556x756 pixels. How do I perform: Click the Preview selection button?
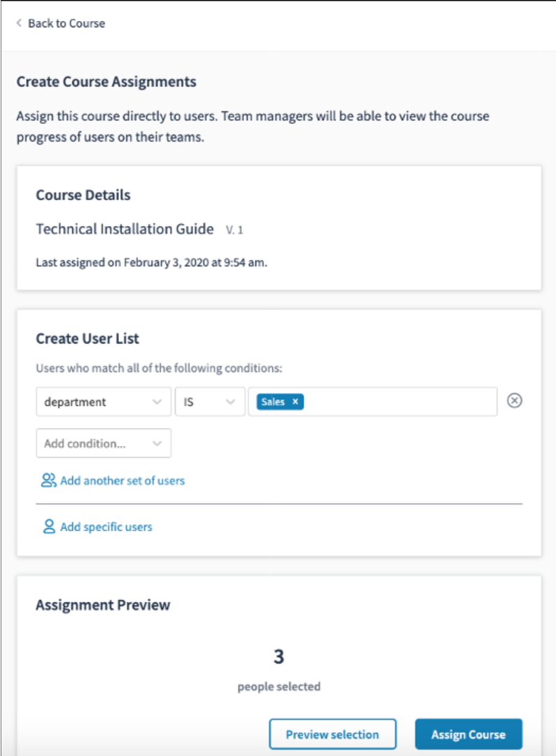click(333, 734)
